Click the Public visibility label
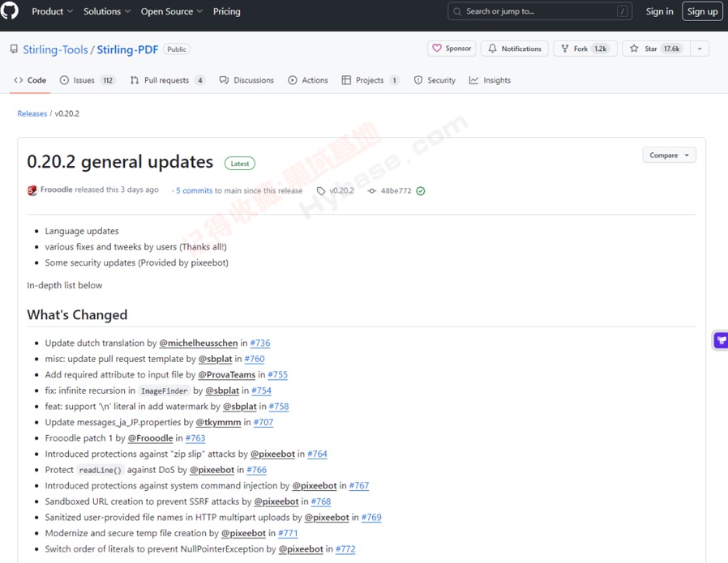 coord(177,49)
